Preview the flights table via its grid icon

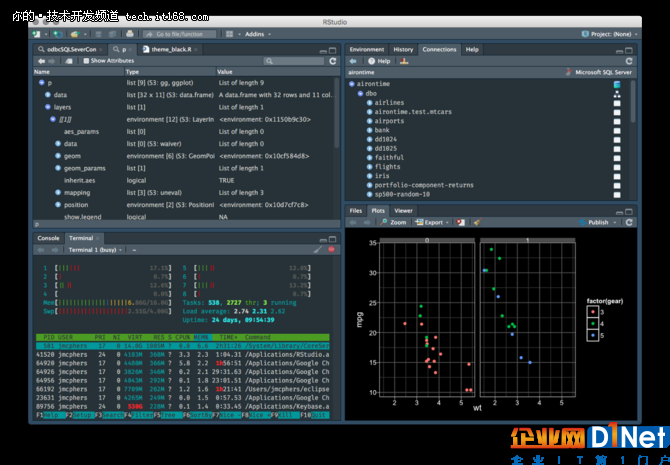point(617,168)
